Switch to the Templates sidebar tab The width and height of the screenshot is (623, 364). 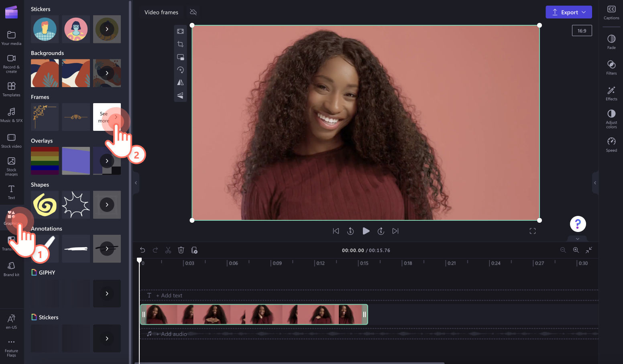pyautogui.click(x=12, y=89)
